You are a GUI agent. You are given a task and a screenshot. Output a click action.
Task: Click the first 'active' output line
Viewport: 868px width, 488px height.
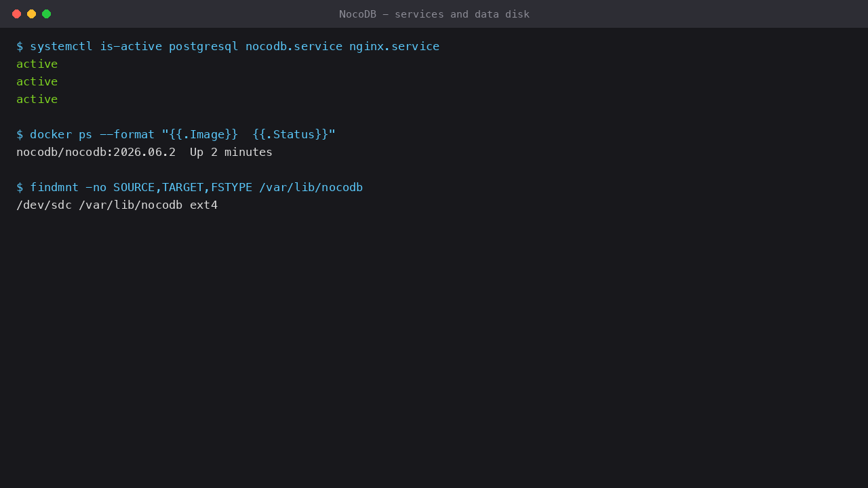(37, 64)
